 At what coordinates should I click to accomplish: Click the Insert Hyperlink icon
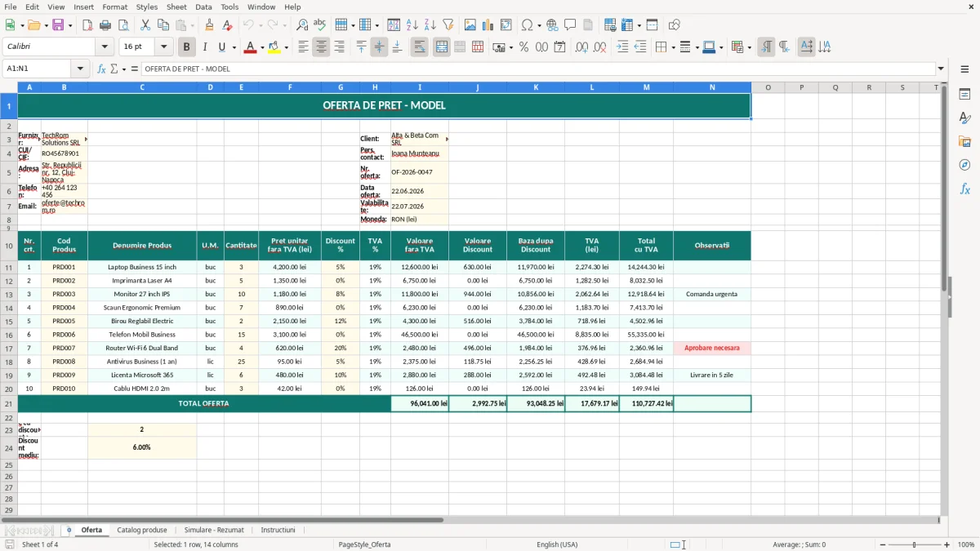552,25
